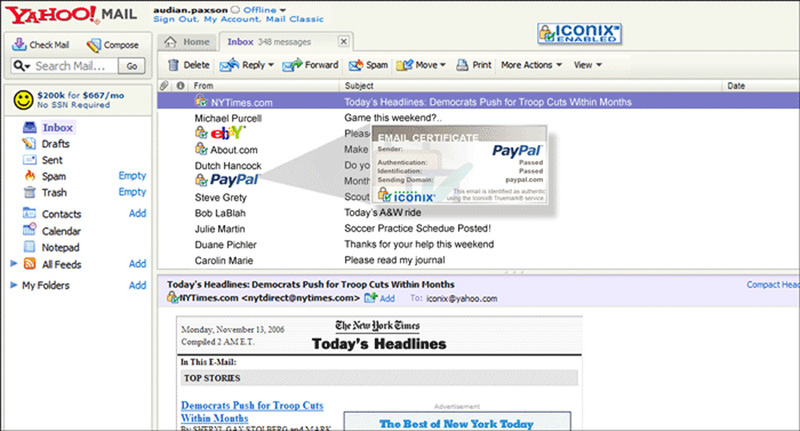800x431 pixels.
Task: Open the More Actions menu
Action: click(x=531, y=65)
